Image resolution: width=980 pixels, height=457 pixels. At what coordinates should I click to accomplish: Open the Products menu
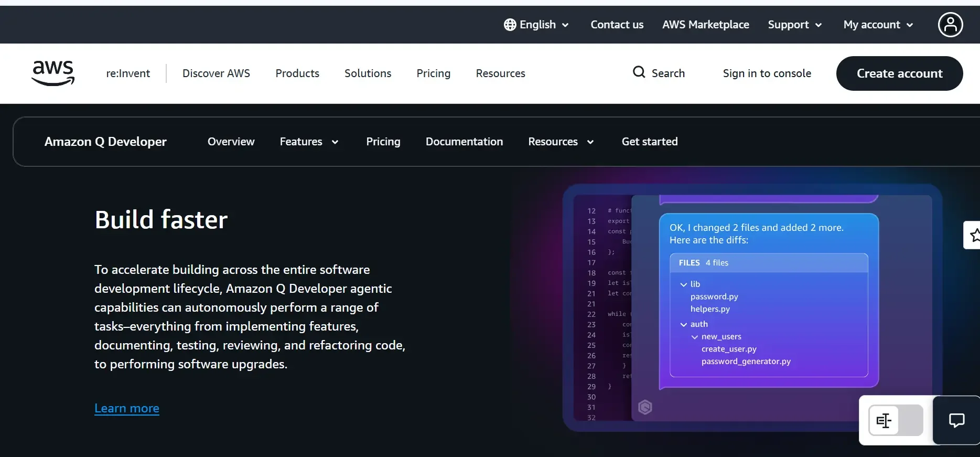click(x=297, y=73)
